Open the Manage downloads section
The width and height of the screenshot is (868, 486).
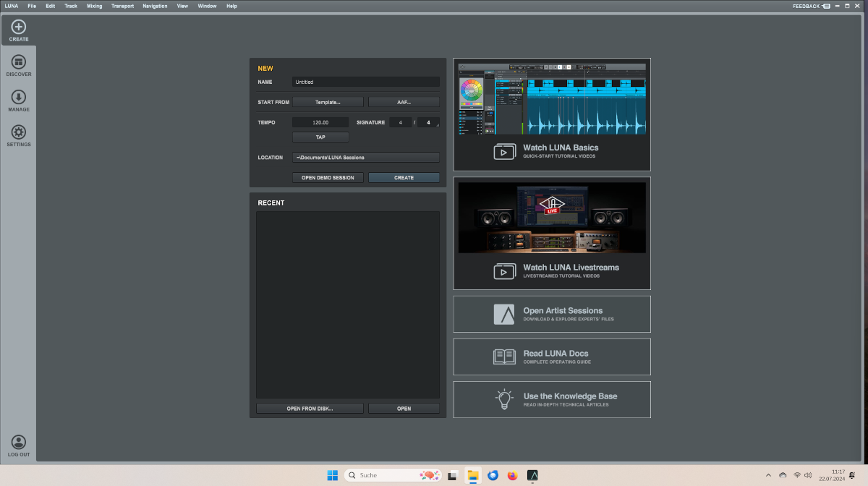[19, 101]
